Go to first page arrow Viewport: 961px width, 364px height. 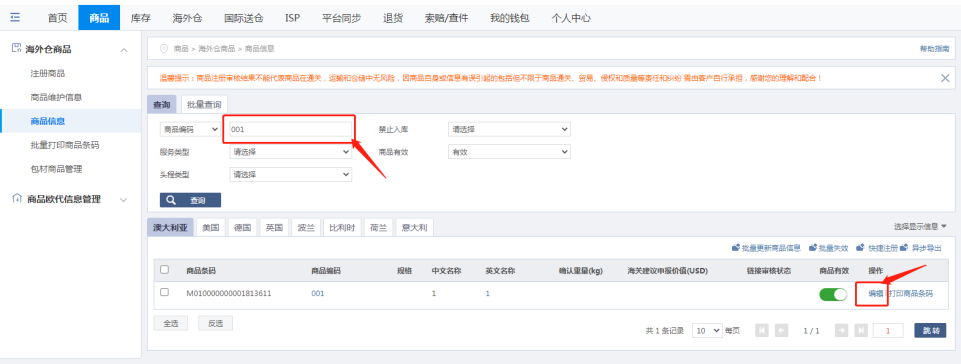pyautogui.click(x=762, y=330)
